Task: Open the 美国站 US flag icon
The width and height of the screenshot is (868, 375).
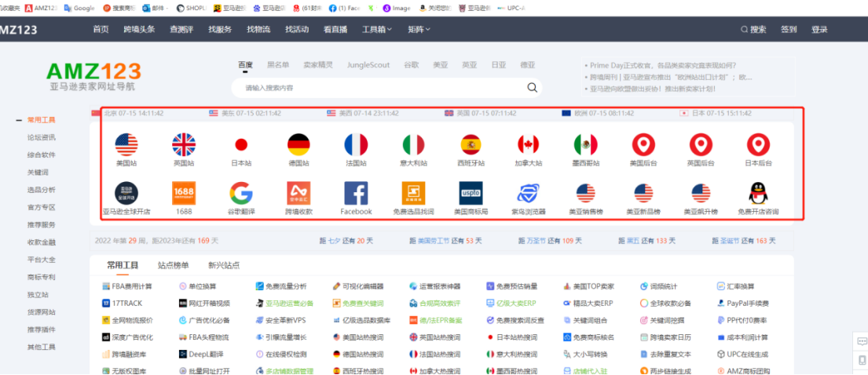Action: [126, 145]
